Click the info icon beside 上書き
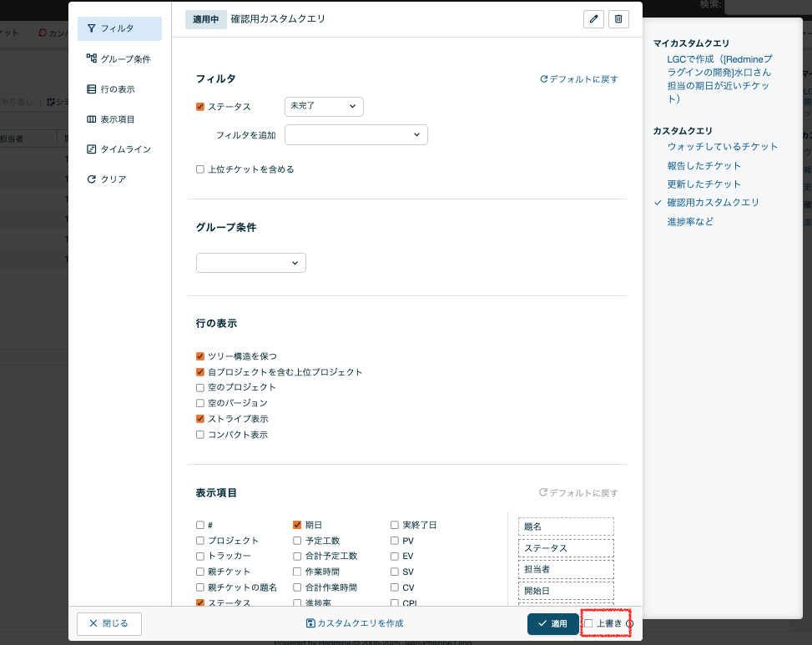This screenshot has width=812, height=645. point(630,623)
